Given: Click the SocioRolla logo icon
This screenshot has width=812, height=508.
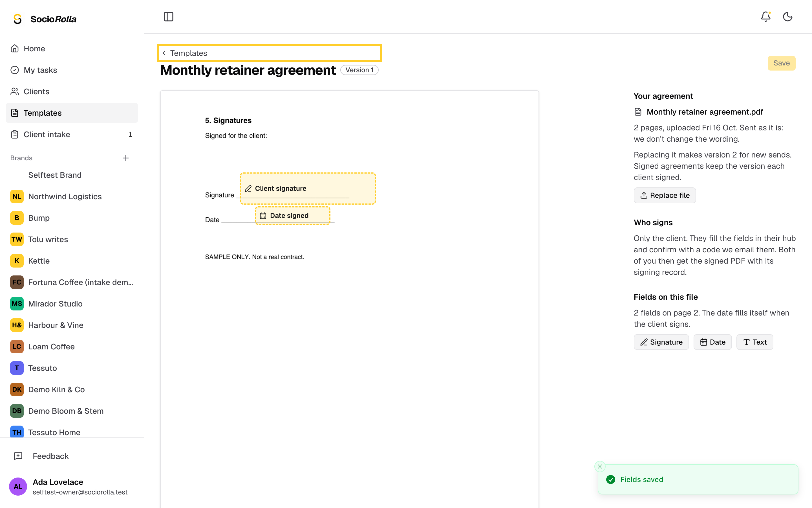Looking at the screenshot, I should point(17,19).
